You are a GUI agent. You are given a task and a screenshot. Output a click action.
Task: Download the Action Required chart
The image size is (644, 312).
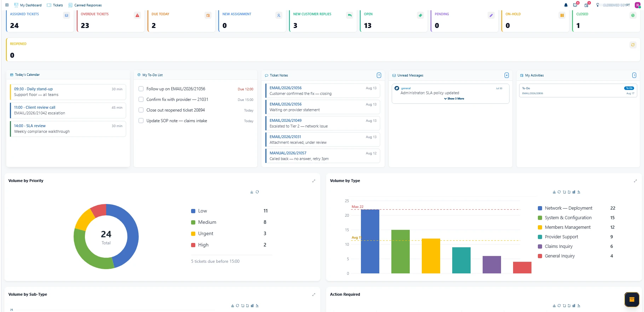(554, 306)
